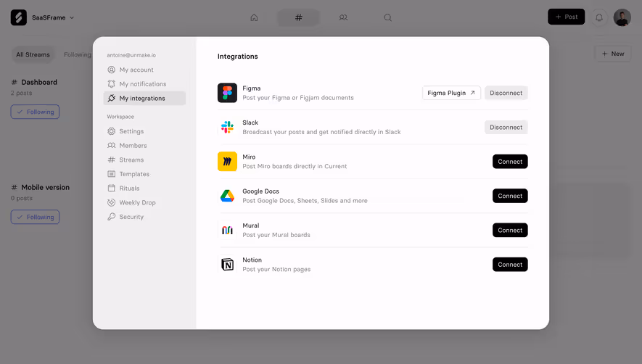Open the user profile avatar
The image size is (642, 364).
(622, 17)
